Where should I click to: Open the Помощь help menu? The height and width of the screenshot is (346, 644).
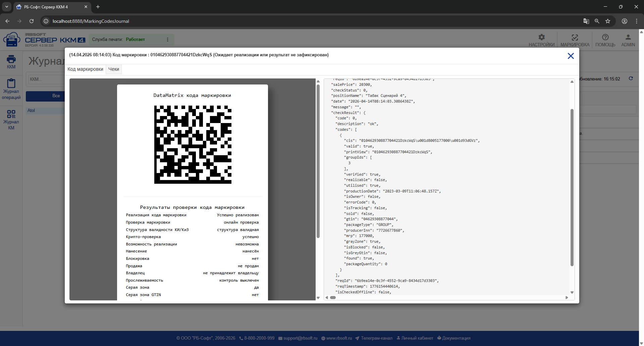(x=605, y=40)
